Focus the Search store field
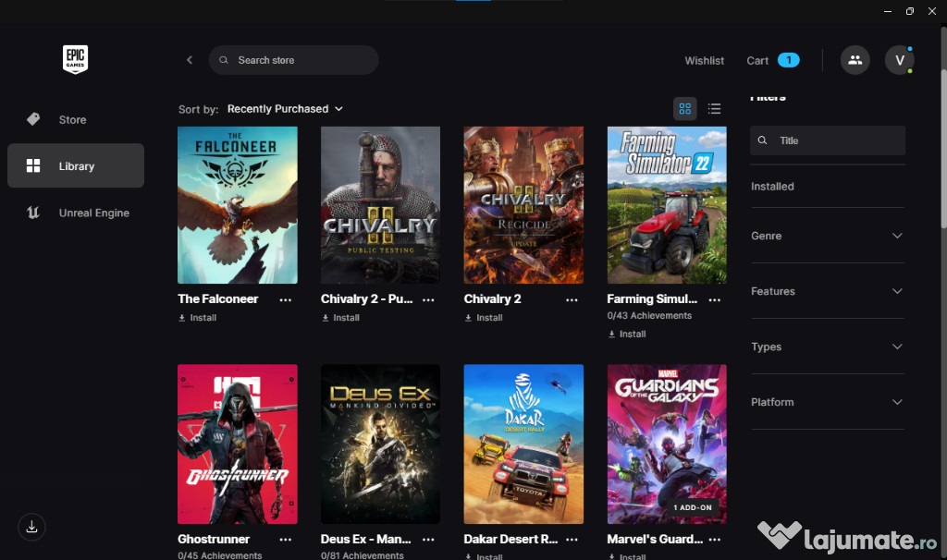The image size is (947, 560). coord(293,60)
